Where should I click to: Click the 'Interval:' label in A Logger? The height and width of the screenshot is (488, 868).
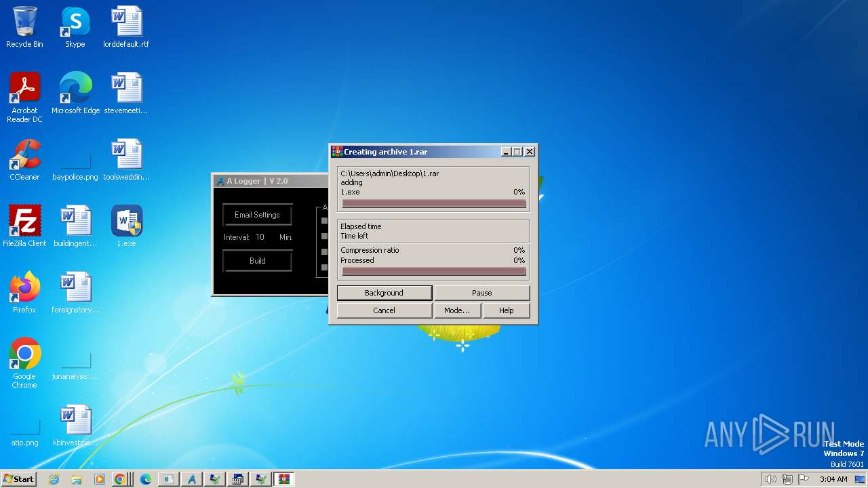tap(237, 237)
